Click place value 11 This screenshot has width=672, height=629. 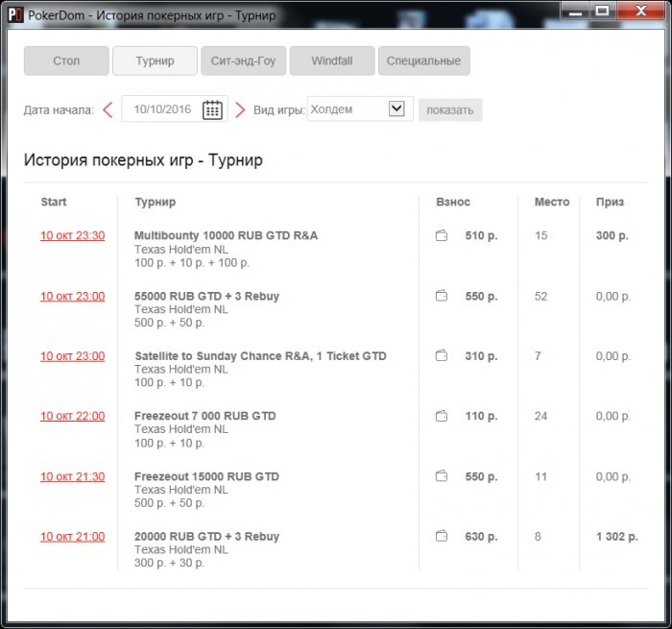pos(540,476)
